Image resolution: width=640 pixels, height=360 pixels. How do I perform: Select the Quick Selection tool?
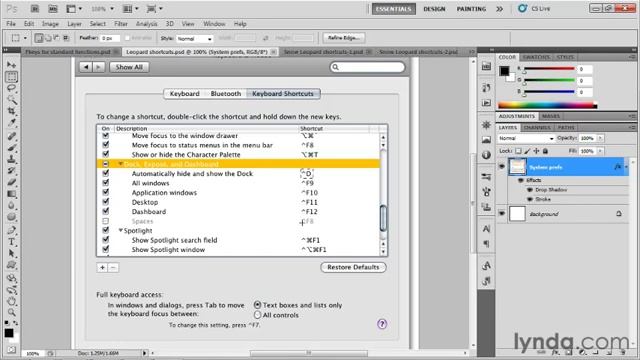click(x=11, y=100)
